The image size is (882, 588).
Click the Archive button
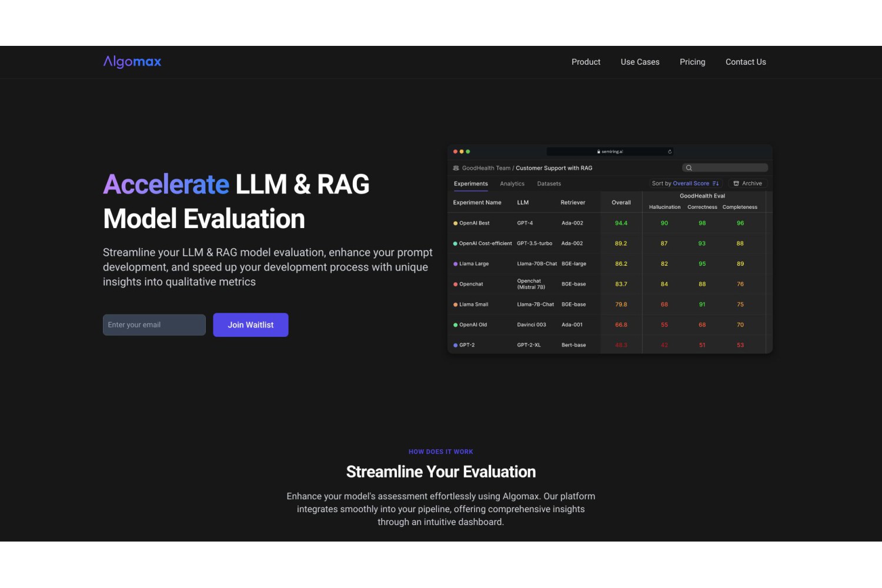[x=747, y=183]
